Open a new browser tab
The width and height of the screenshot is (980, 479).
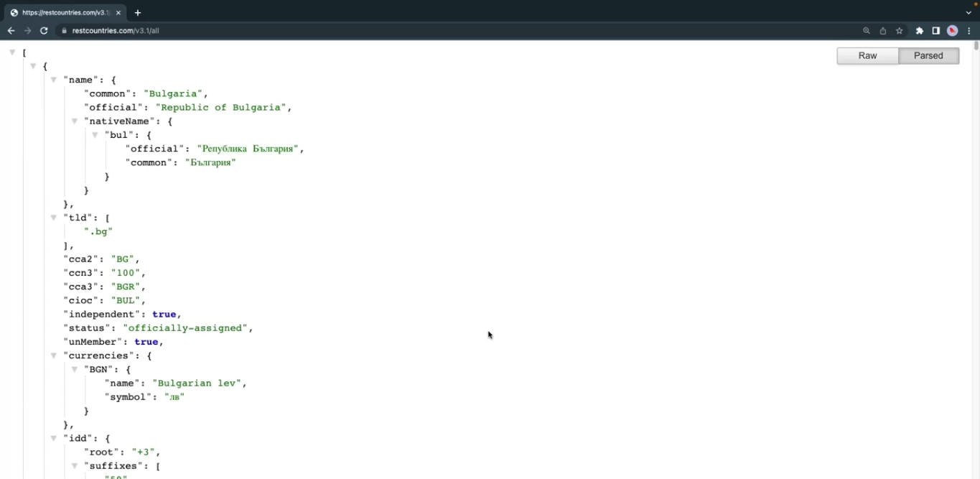click(138, 13)
